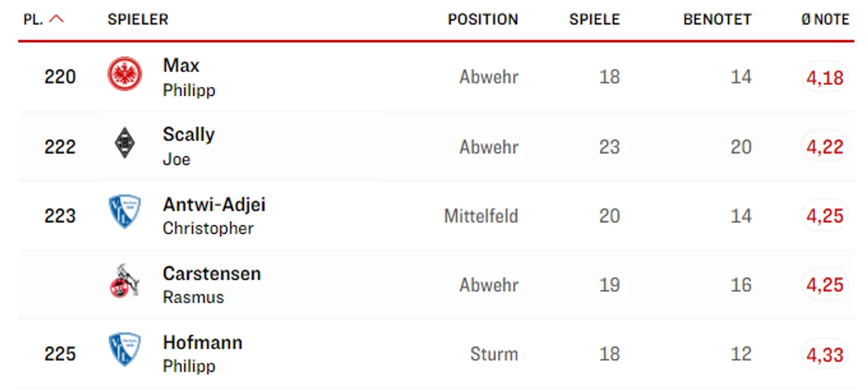
Task: Open Rasmus Carstensen's player page
Action: [212, 284]
